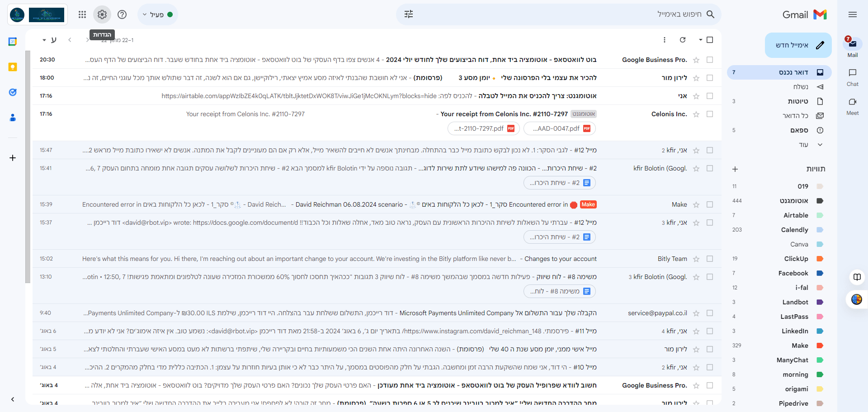Check the service@paypal.co.il email
Image resolution: width=868 pixels, height=412 pixels.
tap(710, 313)
